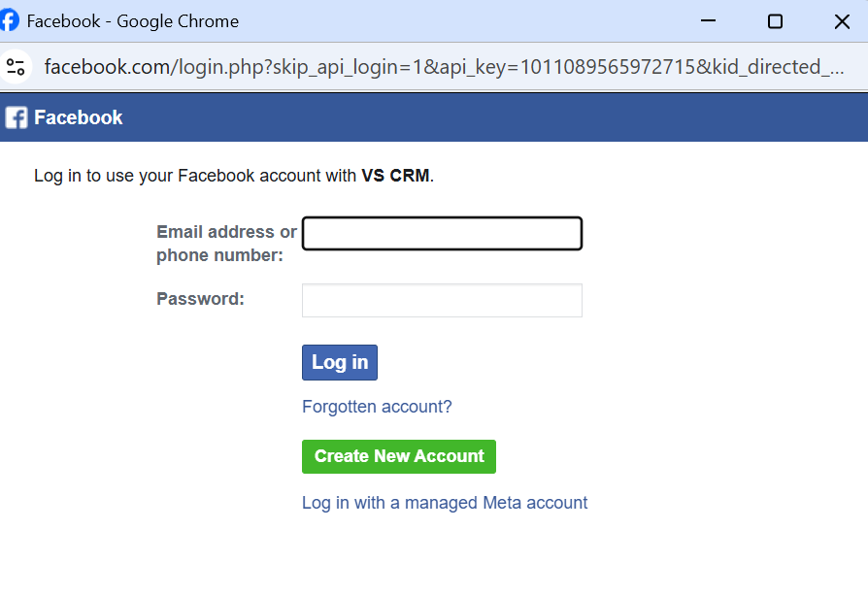Click the Facebook wordmark text in the header
868x596 pixels.
click(78, 116)
